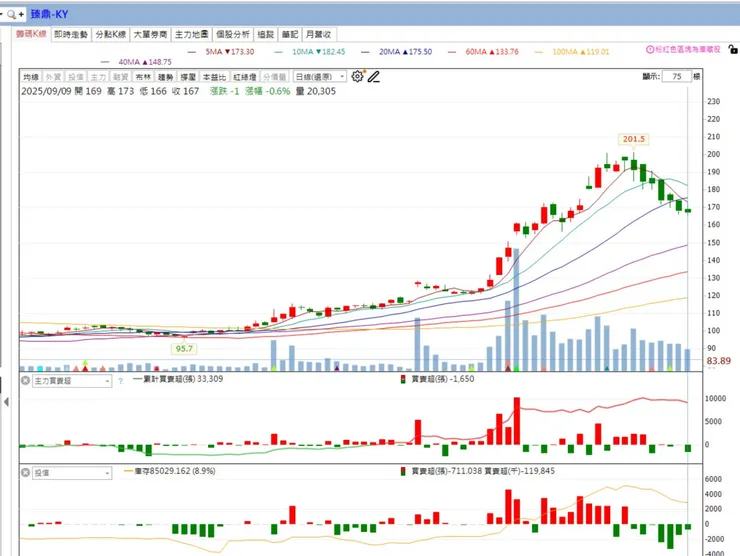Click the 漲幅 -0.6% readout
The image size is (740, 556).
click(x=268, y=91)
